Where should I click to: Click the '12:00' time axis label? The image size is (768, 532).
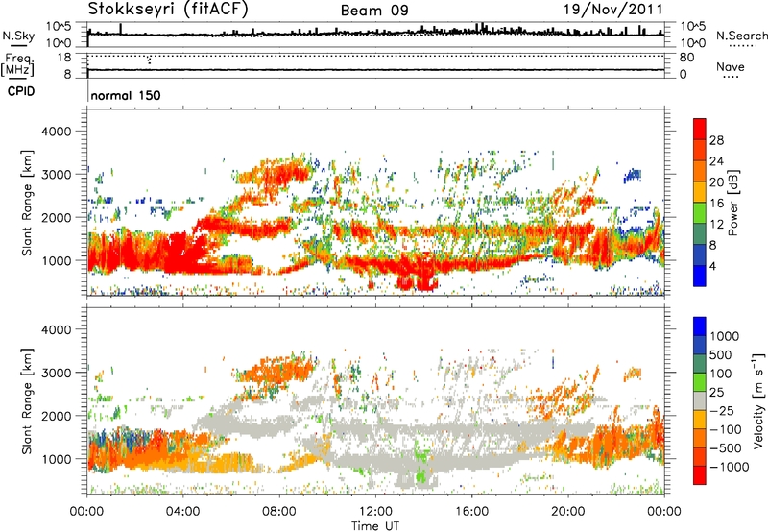pyautogui.click(x=375, y=512)
